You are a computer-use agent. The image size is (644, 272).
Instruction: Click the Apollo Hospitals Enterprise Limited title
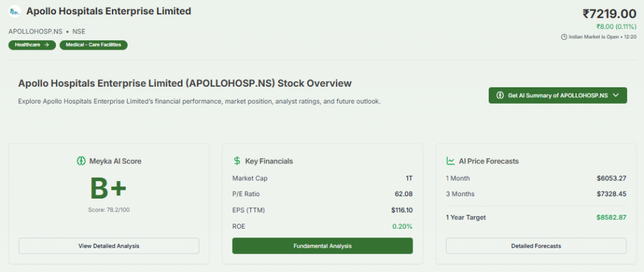(109, 11)
